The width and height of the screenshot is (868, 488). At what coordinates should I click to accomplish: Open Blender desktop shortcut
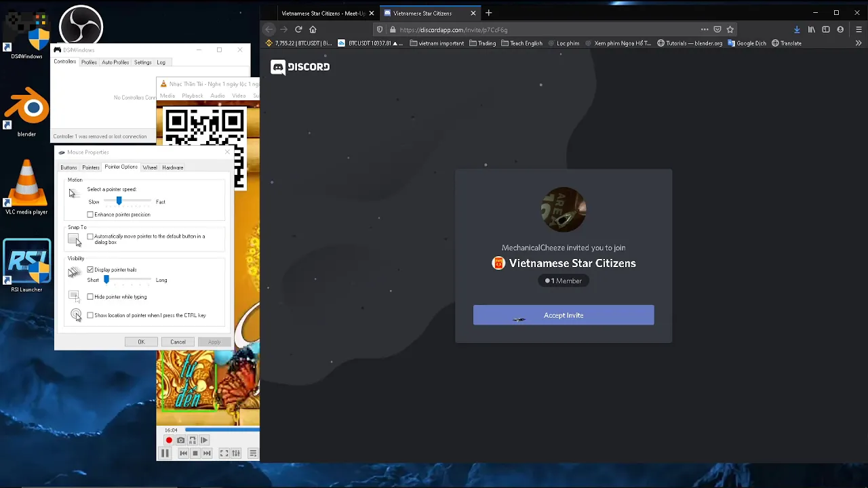[x=26, y=113]
